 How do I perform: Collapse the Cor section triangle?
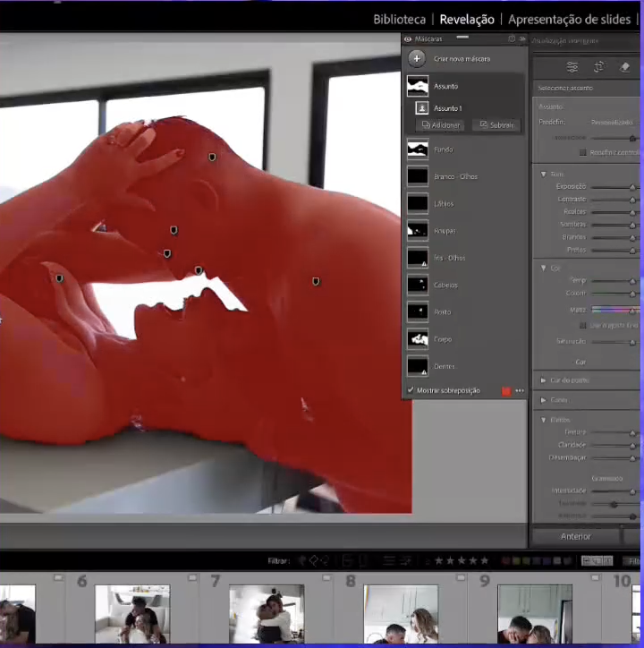(543, 269)
